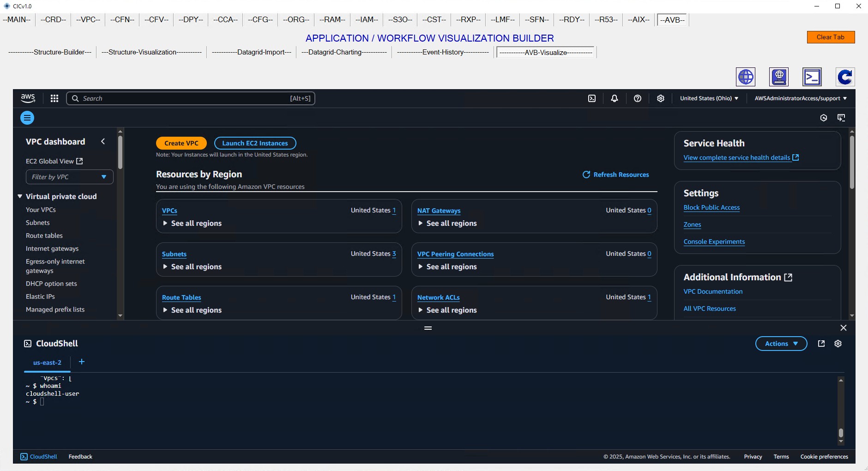Click the AWS help question mark icon

pyautogui.click(x=638, y=98)
